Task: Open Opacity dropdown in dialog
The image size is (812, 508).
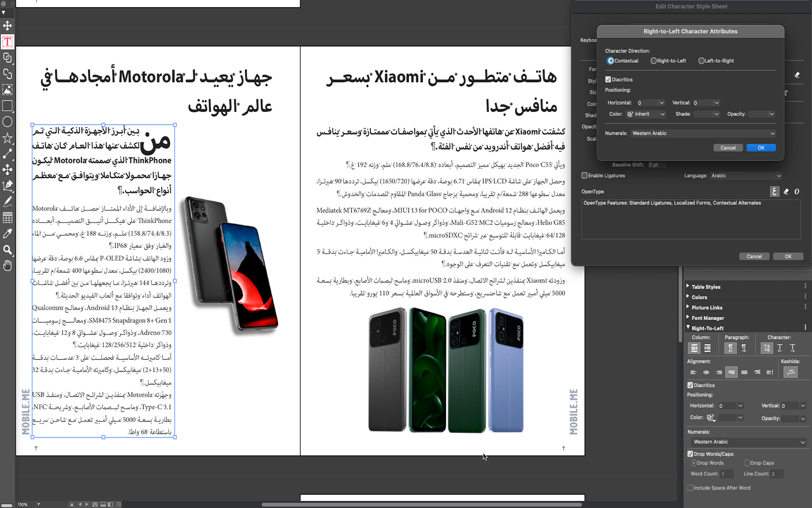Action: point(772,114)
